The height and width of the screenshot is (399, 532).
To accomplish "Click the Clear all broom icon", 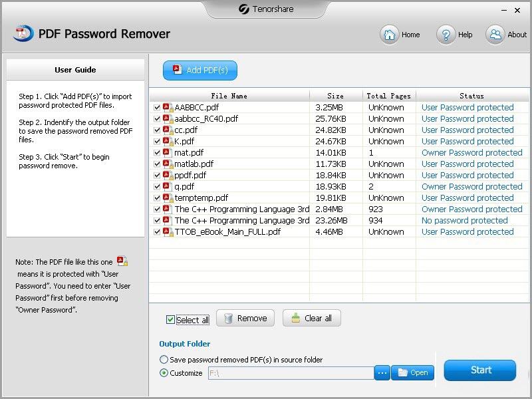I will (296, 318).
